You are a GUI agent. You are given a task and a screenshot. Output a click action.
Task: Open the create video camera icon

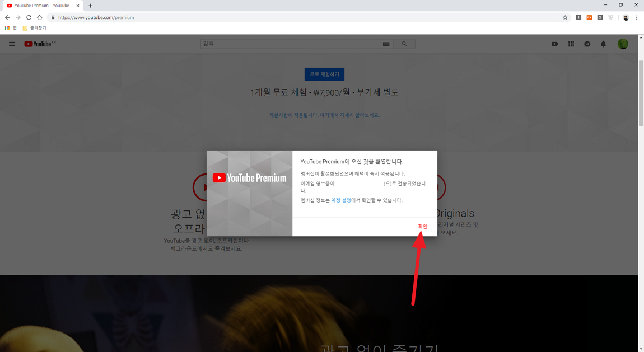[555, 44]
